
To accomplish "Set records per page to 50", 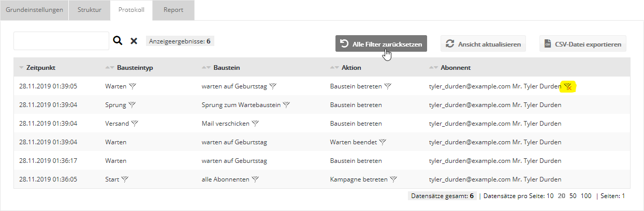I will click(573, 196).
